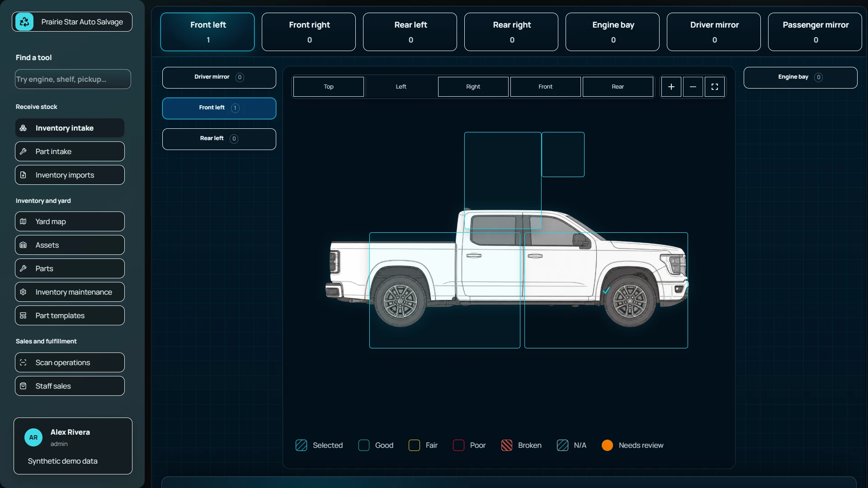Click the Scan operations scanner icon
The image size is (868, 488).
pyautogui.click(x=23, y=362)
